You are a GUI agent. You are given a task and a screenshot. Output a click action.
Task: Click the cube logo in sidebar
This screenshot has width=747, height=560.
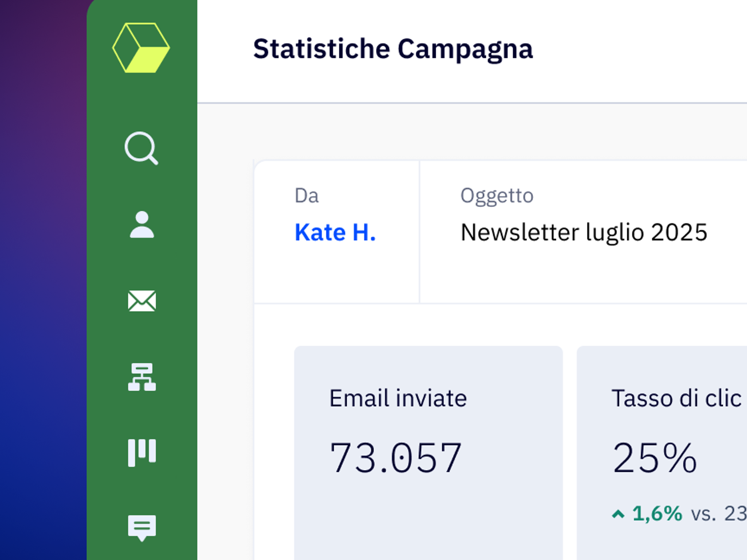click(141, 48)
